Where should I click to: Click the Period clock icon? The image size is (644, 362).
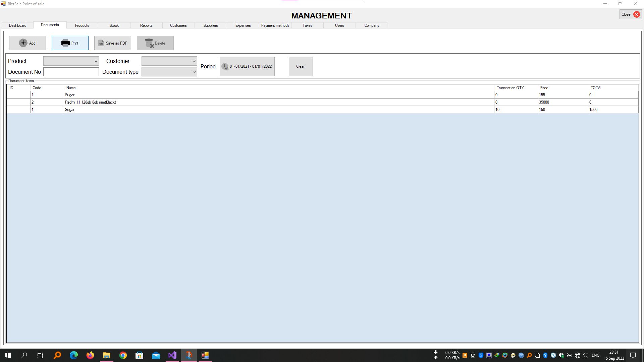coord(225,66)
